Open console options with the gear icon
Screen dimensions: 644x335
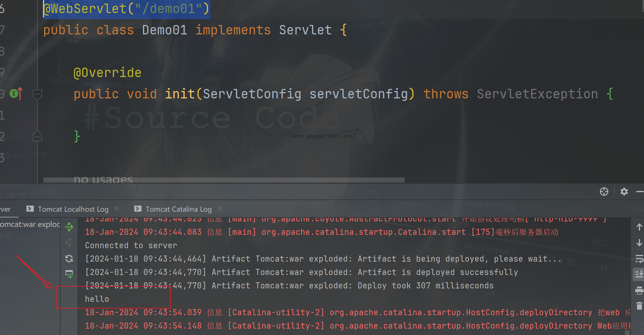(x=624, y=192)
